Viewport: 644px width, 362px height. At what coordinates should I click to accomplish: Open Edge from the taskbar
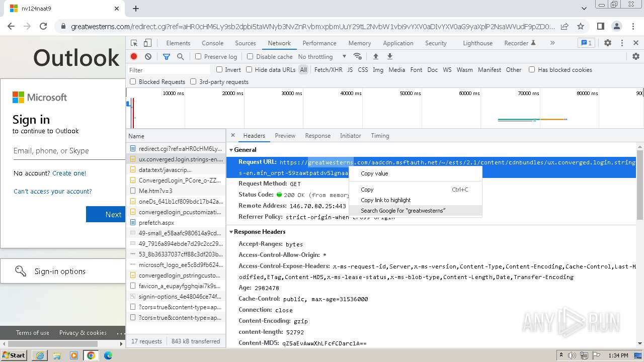pyautogui.click(x=108, y=355)
